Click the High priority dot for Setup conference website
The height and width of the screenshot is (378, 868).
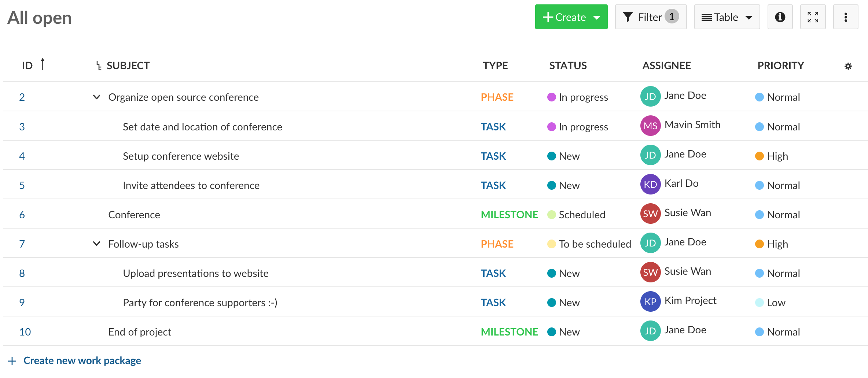click(x=759, y=156)
